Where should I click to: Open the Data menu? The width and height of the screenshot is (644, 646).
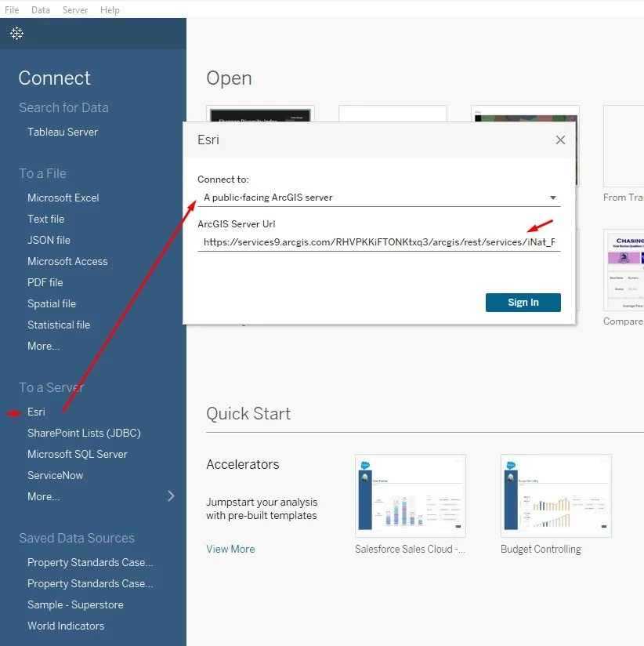click(41, 10)
